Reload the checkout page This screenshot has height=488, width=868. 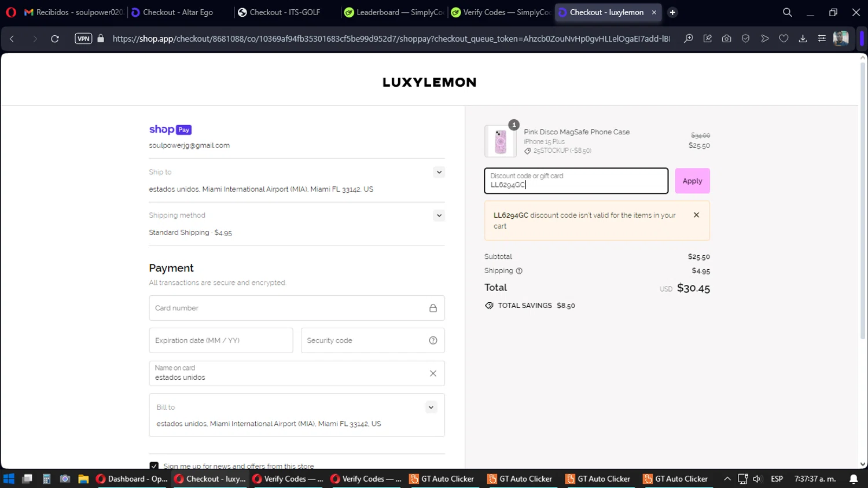coord(55,39)
